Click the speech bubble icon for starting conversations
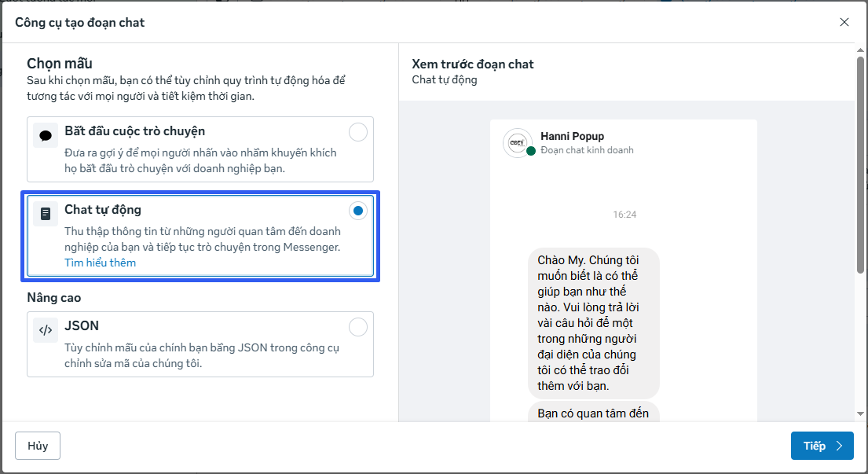The height and width of the screenshot is (474, 868). (x=46, y=135)
